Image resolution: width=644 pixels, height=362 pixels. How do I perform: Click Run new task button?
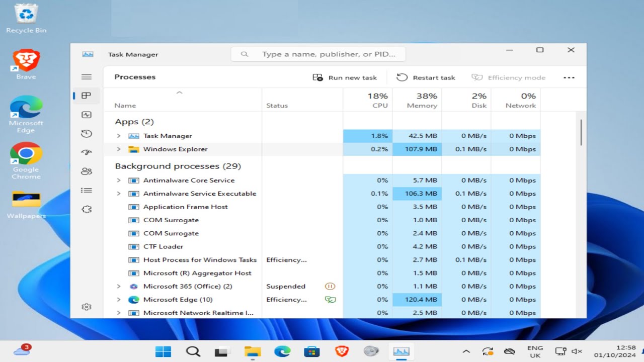345,77
